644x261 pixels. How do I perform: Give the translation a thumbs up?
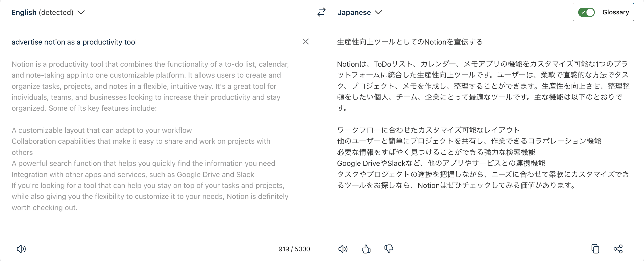point(366,249)
